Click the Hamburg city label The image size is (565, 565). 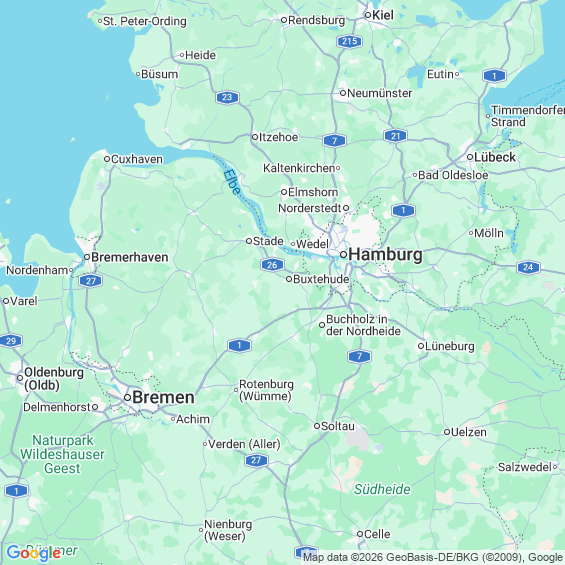[x=386, y=254]
